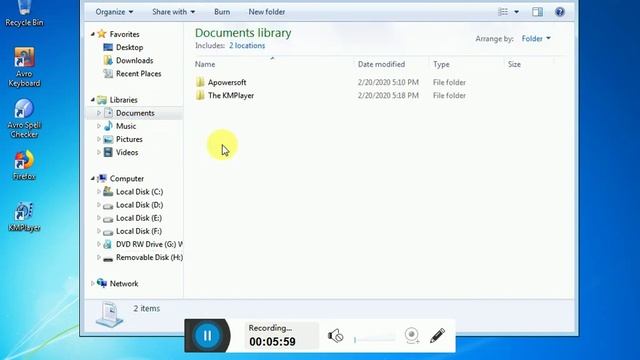This screenshot has width=640, height=360.
Task: Click the Burn toolbar button
Action: point(222,12)
